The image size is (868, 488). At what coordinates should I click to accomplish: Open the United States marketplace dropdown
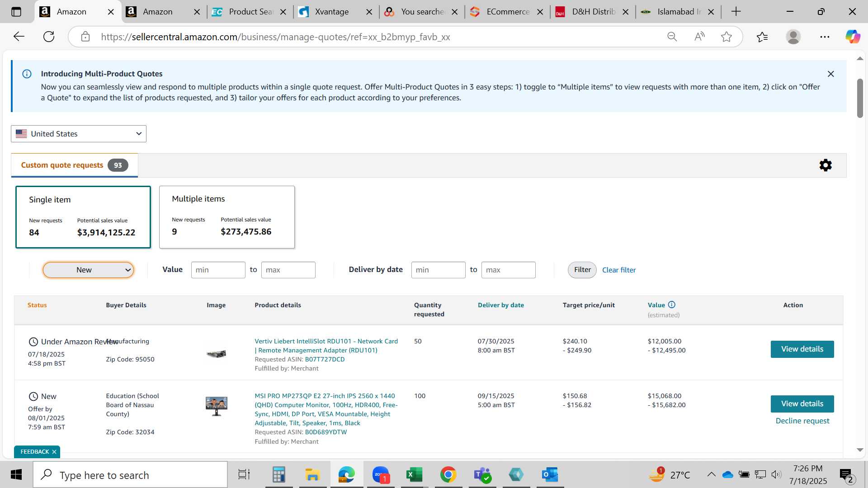(79, 134)
